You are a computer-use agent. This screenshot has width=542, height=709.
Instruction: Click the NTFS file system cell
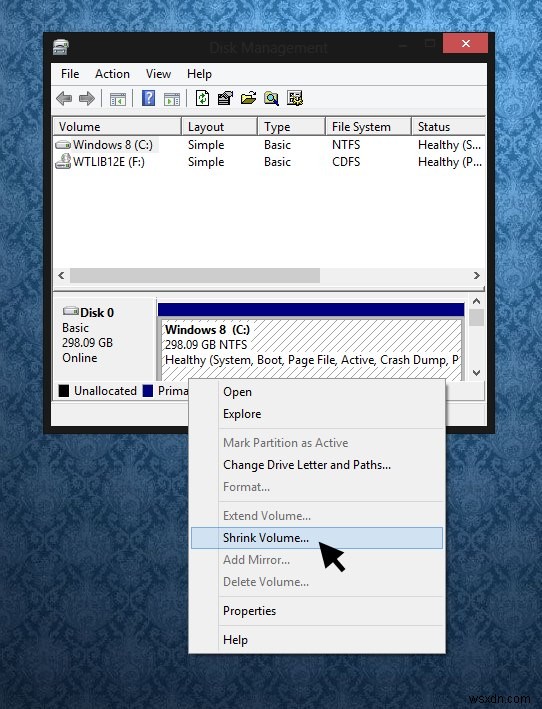[346, 145]
